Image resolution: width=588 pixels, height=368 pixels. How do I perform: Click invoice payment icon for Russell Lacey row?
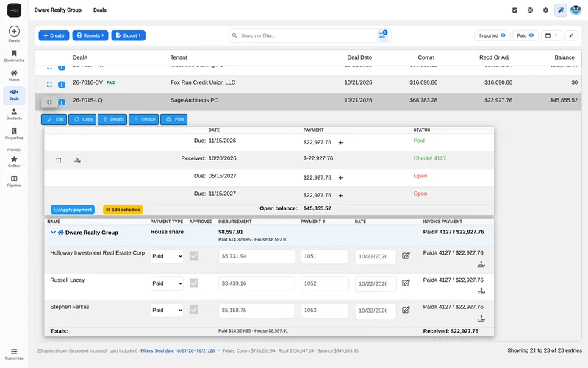tap(481, 291)
